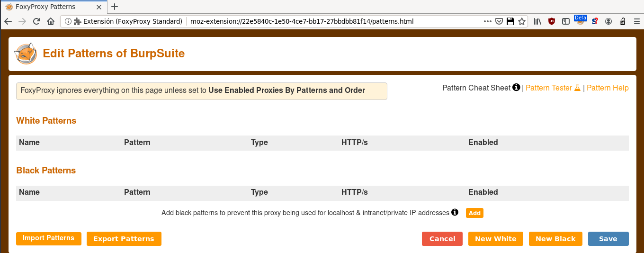644x253 pixels.
Task: Click the New White button
Action: [496, 239]
